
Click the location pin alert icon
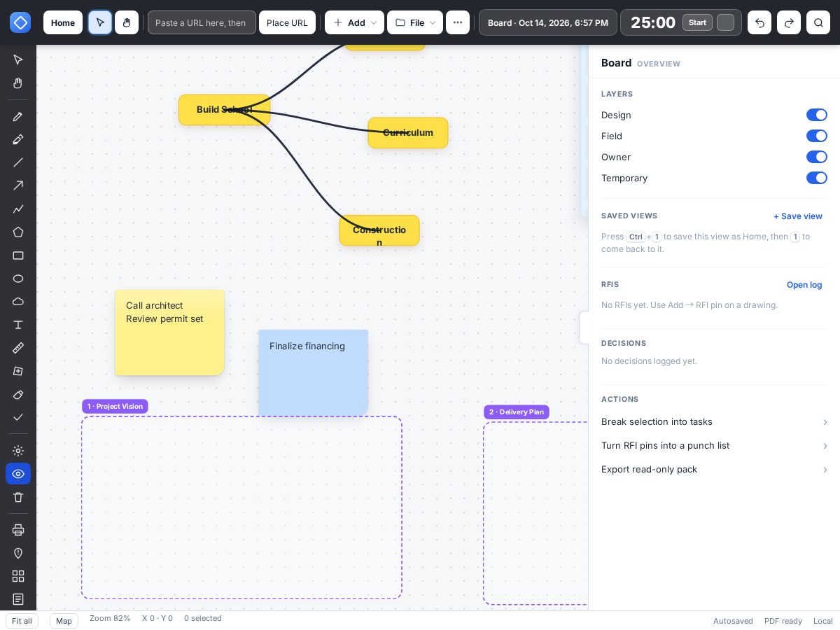18,553
